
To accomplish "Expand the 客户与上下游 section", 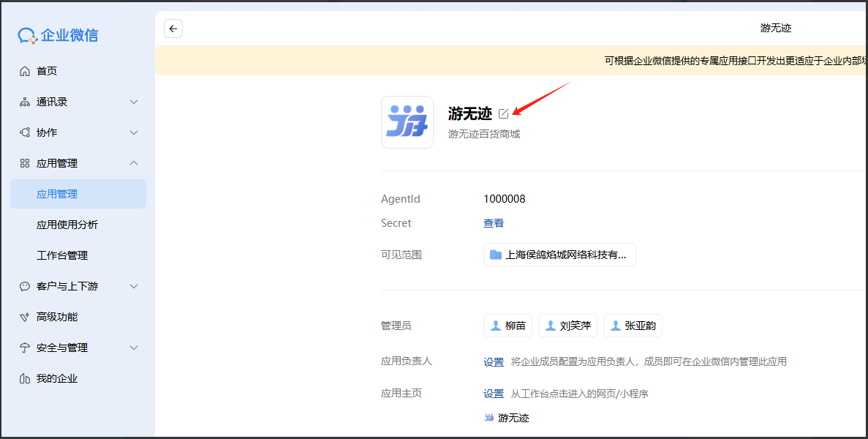I will (x=134, y=286).
